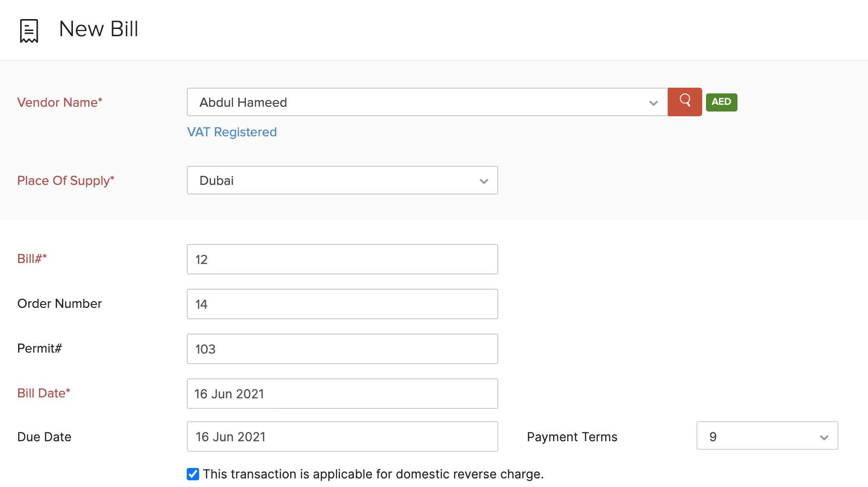868x487 pixels.
Task: Open the Vendor Name dropdown showing Abdul Hameed
Action: click(x=426, y=102)
